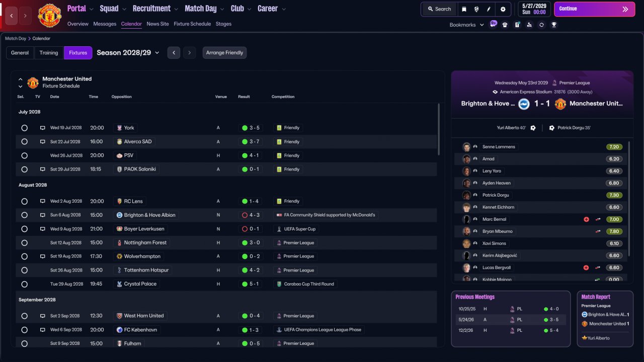The height and width of the screenshot is (362, 644).
Task: Click the Manchester United crest in the match header
Action: point(560,104)
